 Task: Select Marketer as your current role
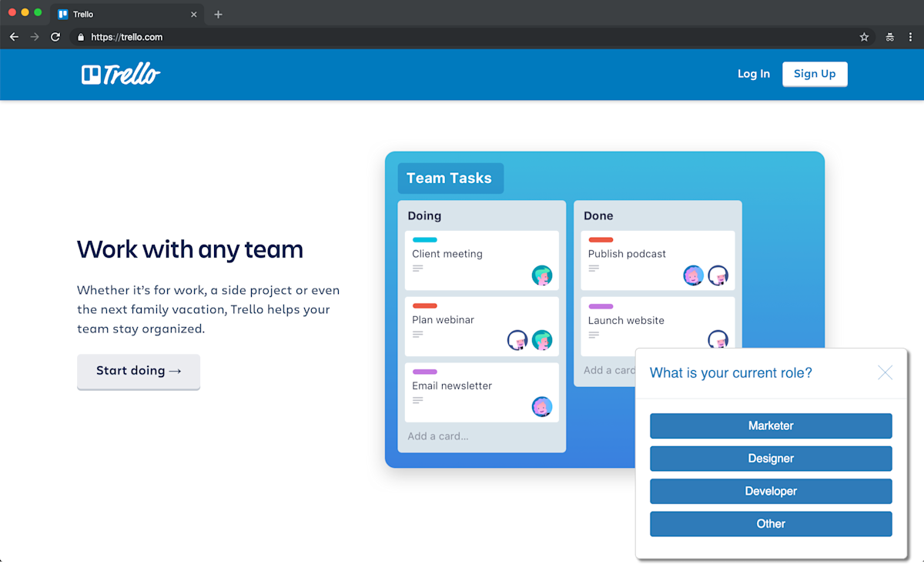point(771,426)
